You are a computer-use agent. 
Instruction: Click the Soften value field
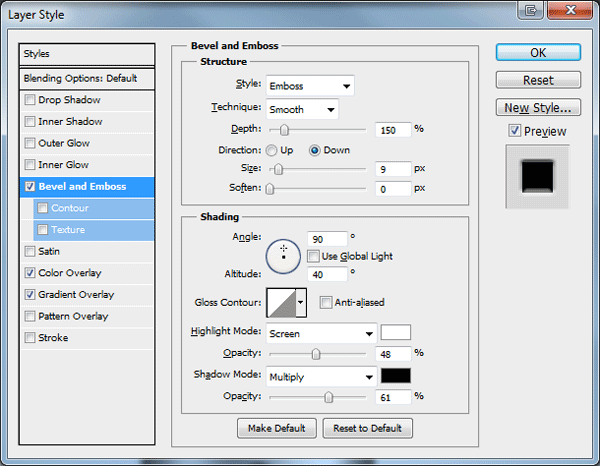pyautogui.click(x=393, y=189)
